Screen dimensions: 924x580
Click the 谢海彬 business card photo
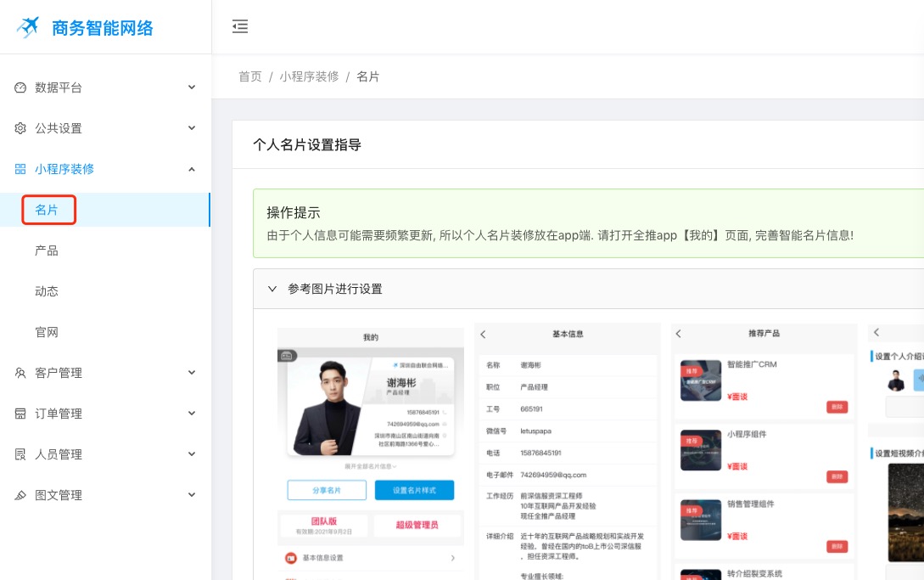pyautogui.click(x=328, y=407)
